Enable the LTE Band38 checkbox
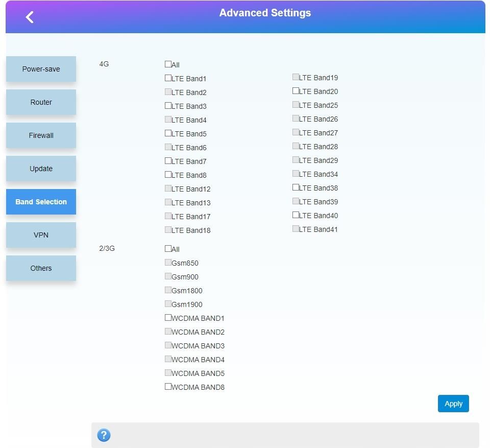490x448 pixels. pyautogui.click(x=296, y=187)
